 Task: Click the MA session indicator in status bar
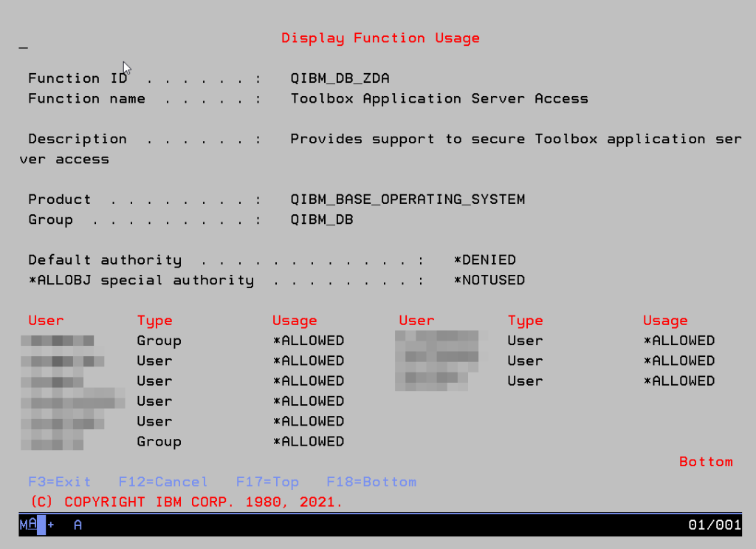(28, 525)
